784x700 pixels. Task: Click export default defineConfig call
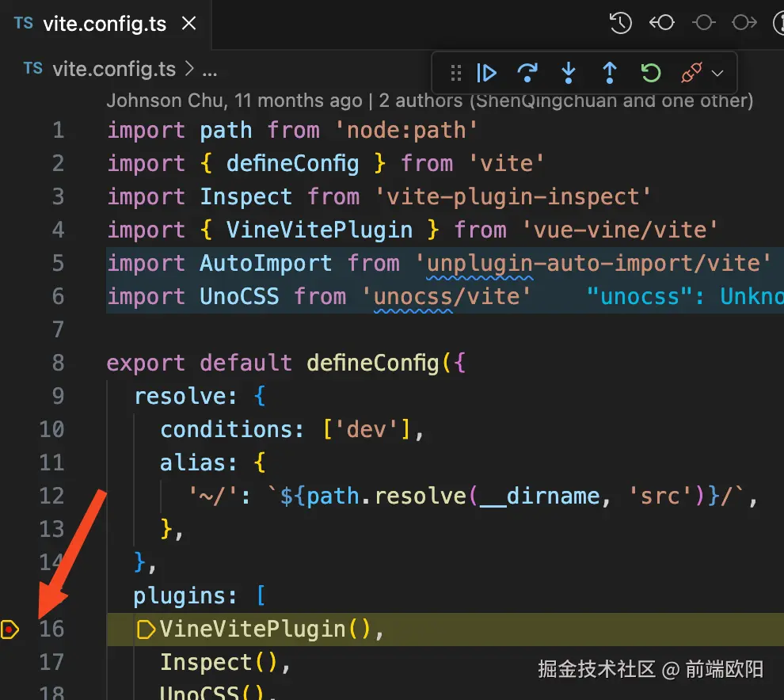[286, 363]
